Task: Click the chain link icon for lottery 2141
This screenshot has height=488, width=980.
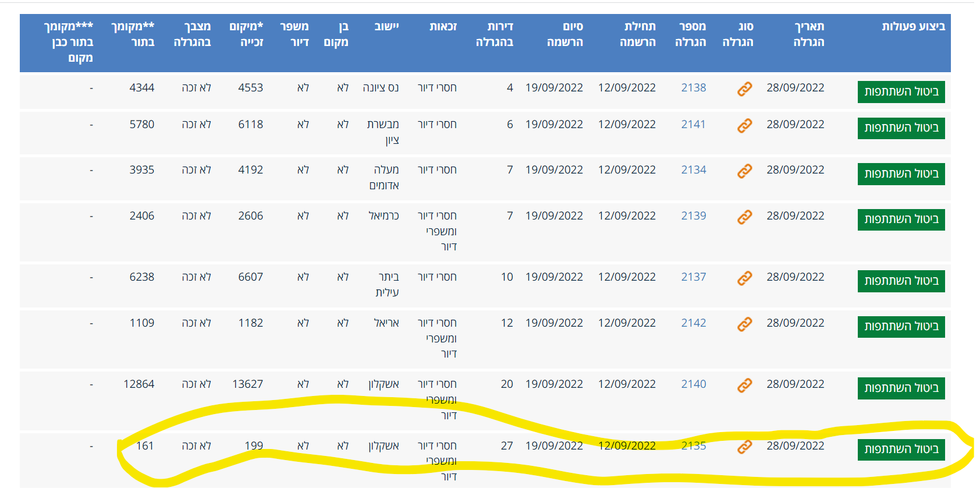Action: coord(744,126)
